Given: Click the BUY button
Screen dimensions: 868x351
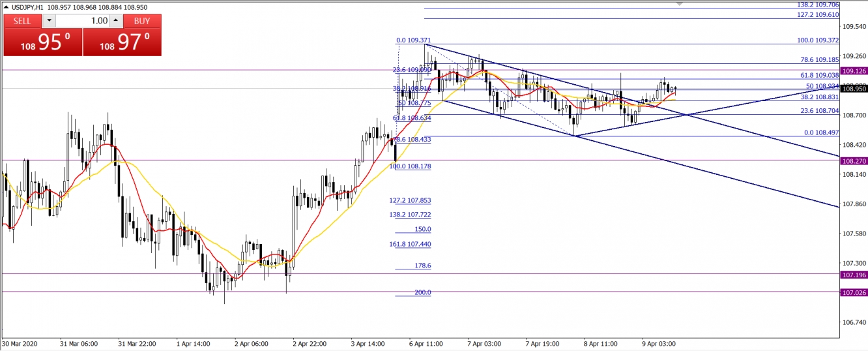Looking at the screenshot, I should [141, 21].
